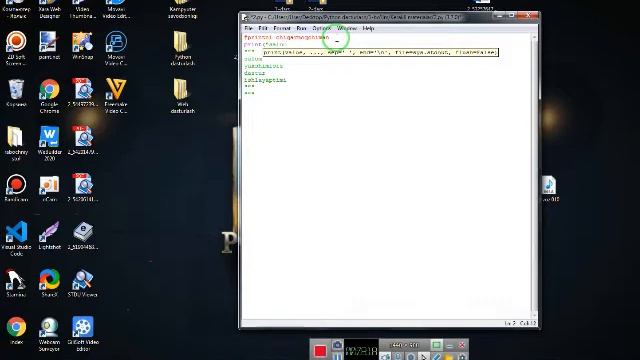Screen dimensions: 640x360
Task: Open the Format menu in IDLE
Action: [x=282, y=28]
